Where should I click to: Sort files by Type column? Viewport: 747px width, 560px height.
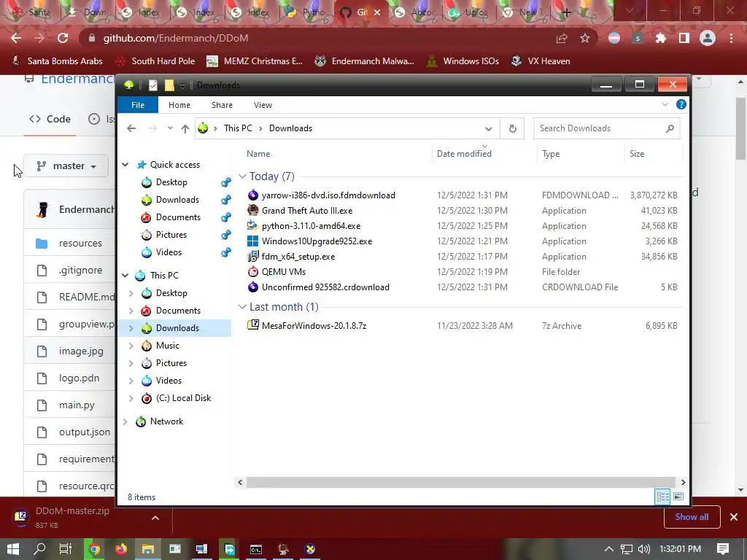(551, 154)
